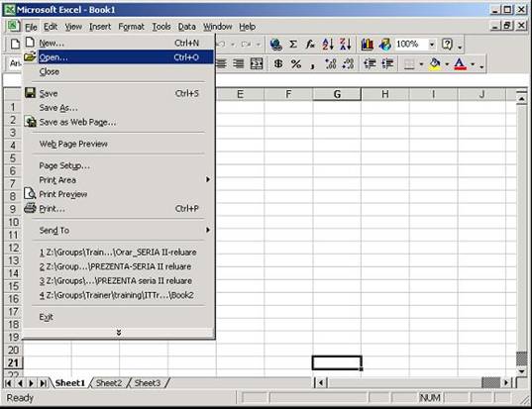
Task: Click the vertical scrollbar down arrow
Action: click(x=521, y=371)
